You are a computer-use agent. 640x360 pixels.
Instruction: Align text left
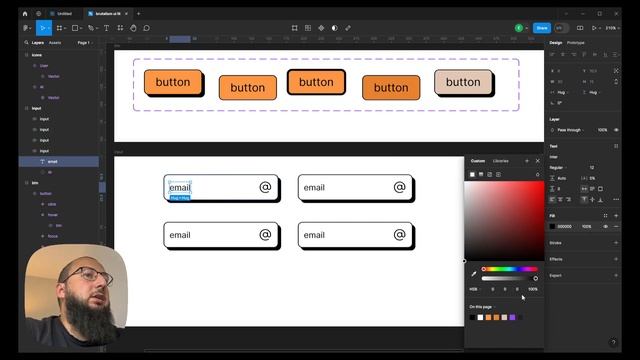coord(552,200)
